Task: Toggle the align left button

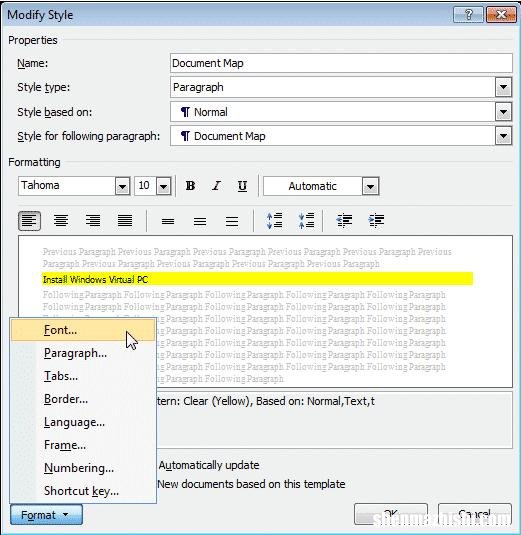Action: click(x=29, y=221)
